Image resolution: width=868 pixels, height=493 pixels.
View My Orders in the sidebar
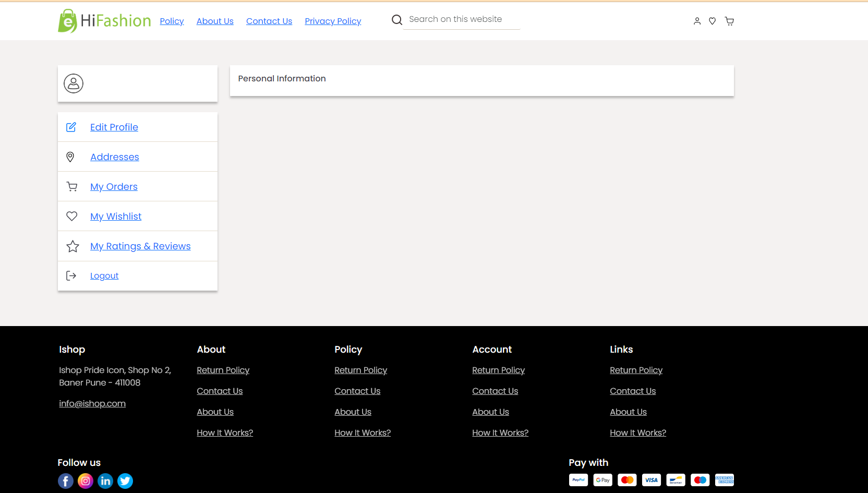(x=114, y=186)
